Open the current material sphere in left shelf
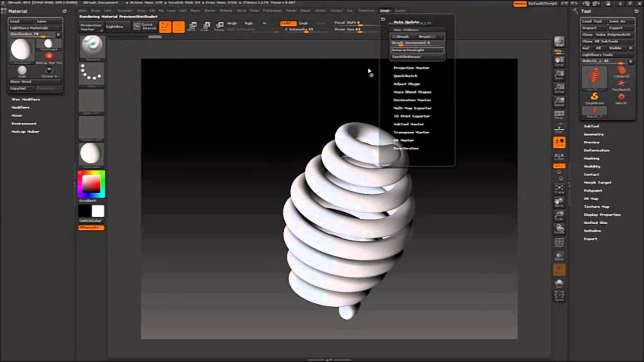644x362 pixels. point(92,153)
